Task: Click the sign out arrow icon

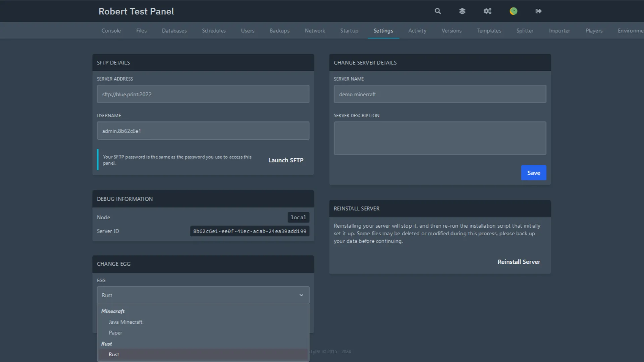Action: tap(538, 11)
